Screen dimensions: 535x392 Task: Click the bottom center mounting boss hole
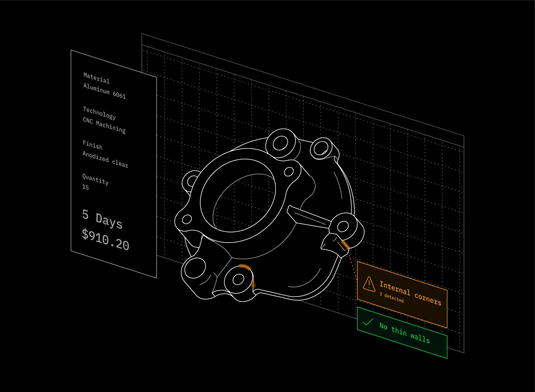238,280
